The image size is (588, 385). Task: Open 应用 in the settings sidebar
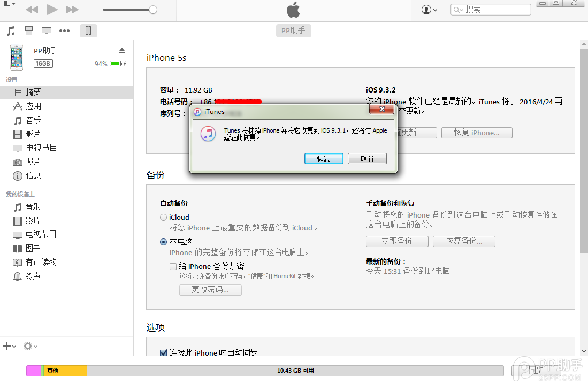click(33, 106)
